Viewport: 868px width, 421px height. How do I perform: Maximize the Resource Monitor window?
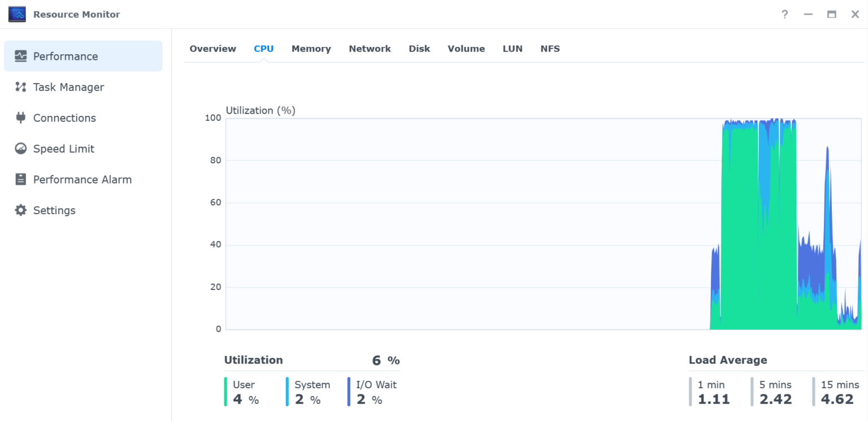(831, 15)
